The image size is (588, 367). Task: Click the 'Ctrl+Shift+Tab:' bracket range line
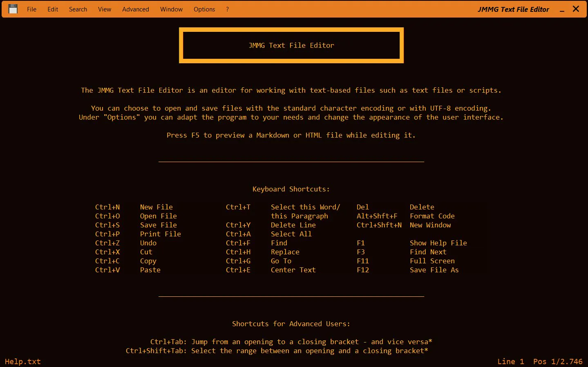click(277, 351)
